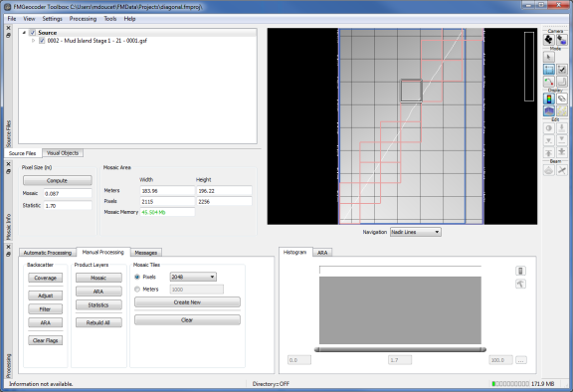Select the red-green curve path tool
Viewport: 573px width, 392px height.
548,82
